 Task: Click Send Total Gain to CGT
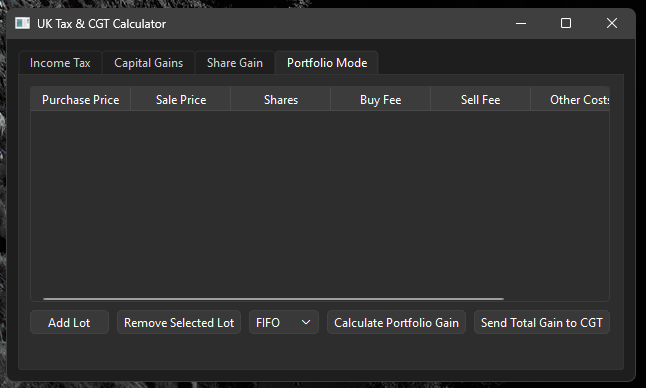coord(542,323)
